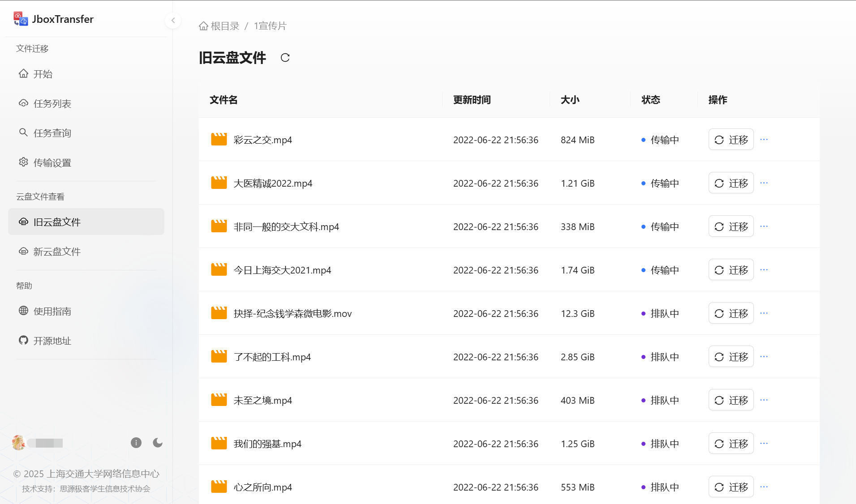The width and height of the screenshot is (856, 504).
Task: Open more options for 今日上海交大2021.mp4
Action: click(x=764, y=270)
